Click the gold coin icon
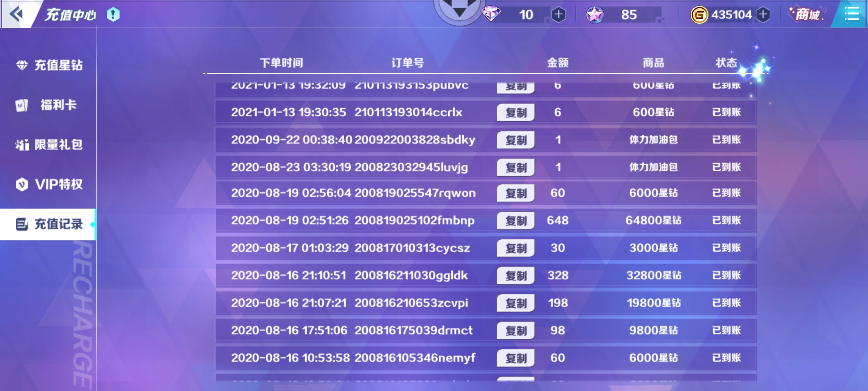 point(699,15)
